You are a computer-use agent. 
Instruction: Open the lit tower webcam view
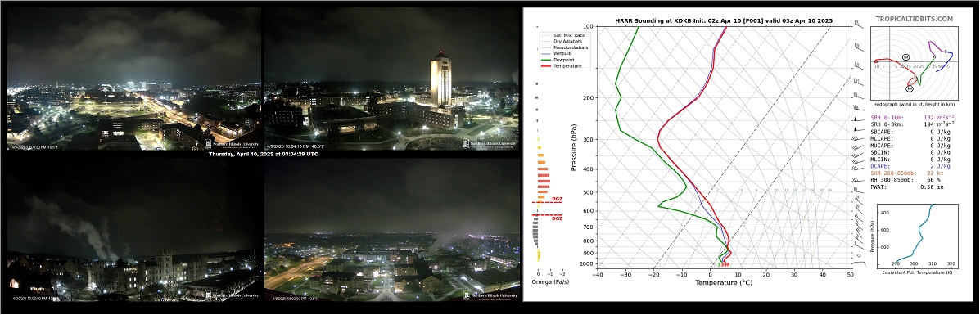[x=391, y=78]
